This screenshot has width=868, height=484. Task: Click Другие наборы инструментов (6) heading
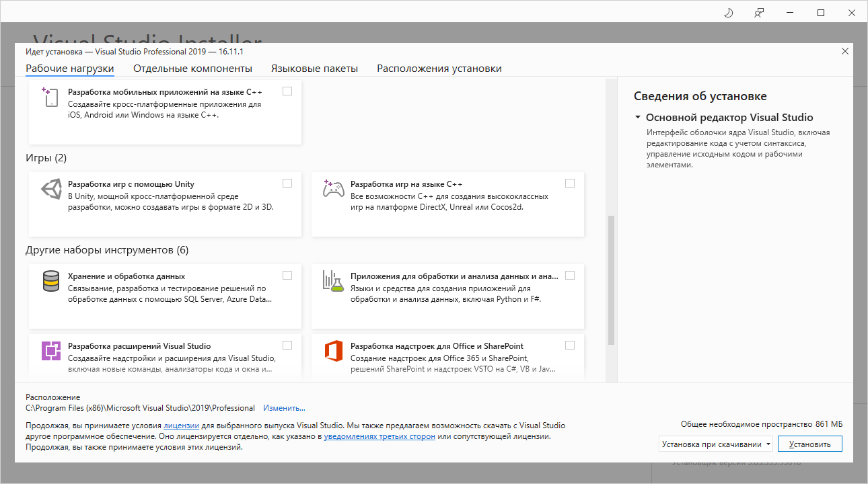point(107,251)
